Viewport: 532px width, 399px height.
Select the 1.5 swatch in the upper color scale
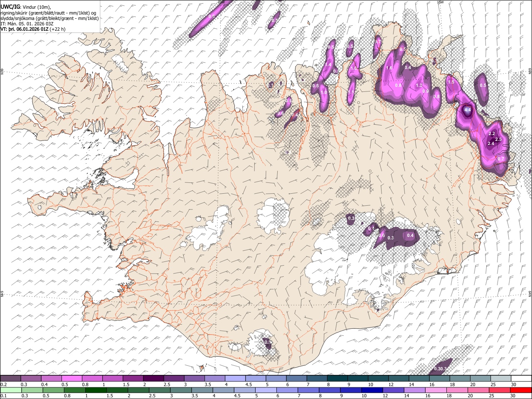point(133,379)
